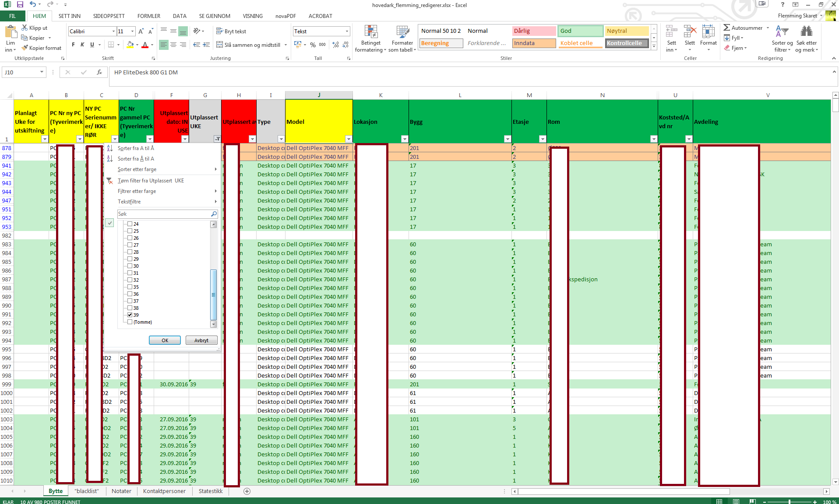Uncheck the 39 filter value
The image size is (839, 504).
tap(130, 315)
